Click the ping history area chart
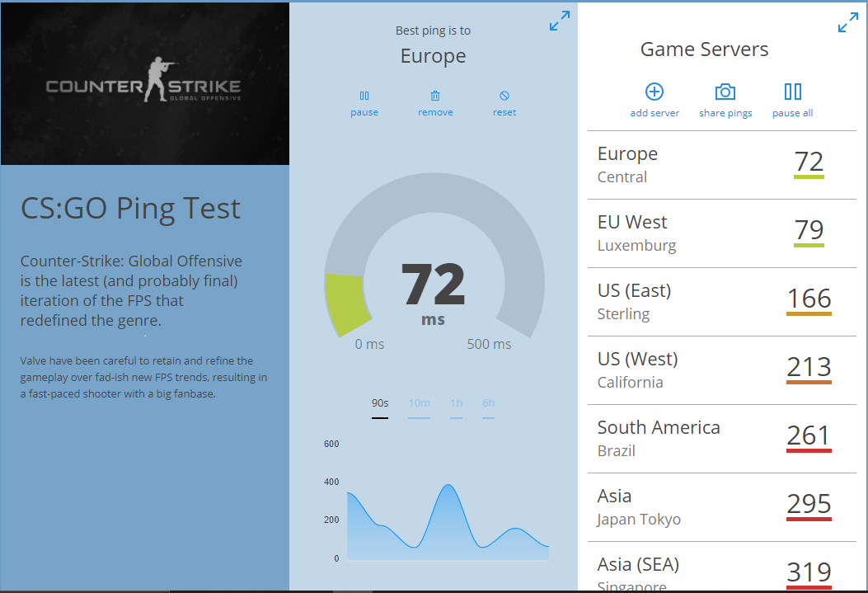 [x=448, y=523]
